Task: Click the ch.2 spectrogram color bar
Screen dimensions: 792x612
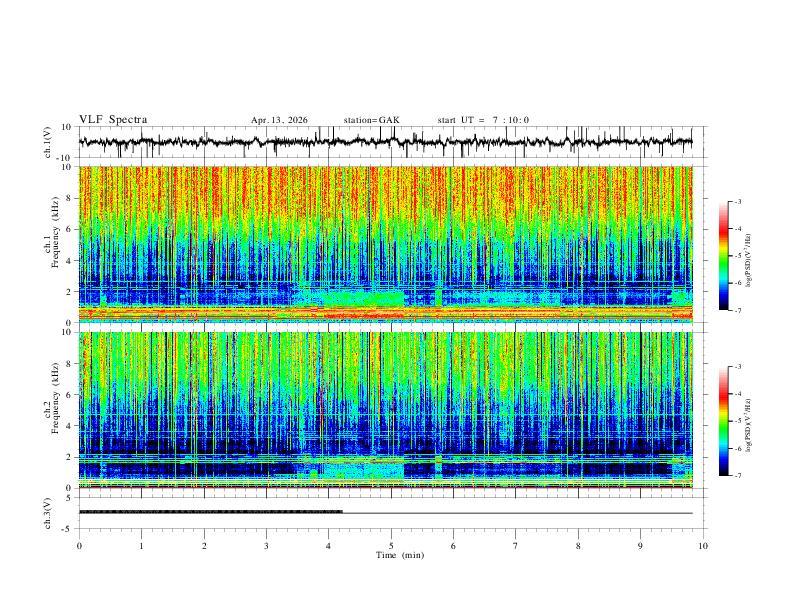Action: point(723,421)
